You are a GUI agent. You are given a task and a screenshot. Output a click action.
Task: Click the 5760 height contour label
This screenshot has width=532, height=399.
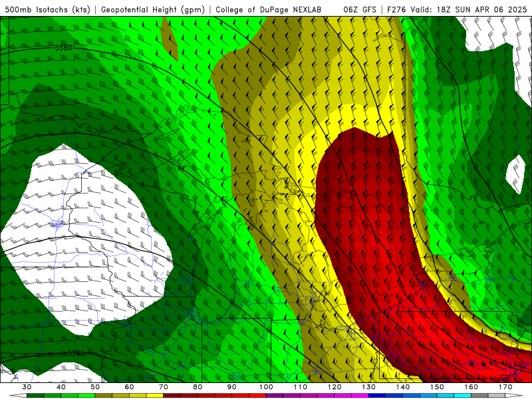click(76, 354)
